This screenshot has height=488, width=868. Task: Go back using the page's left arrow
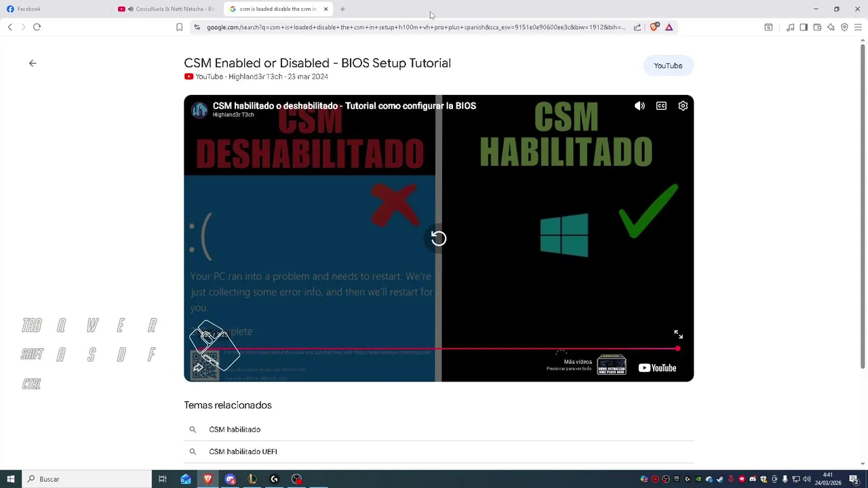click(x=33, y=63)
